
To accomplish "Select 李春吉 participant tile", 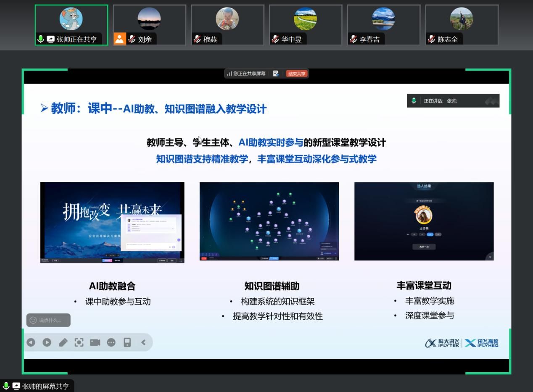I will (383, 24).
